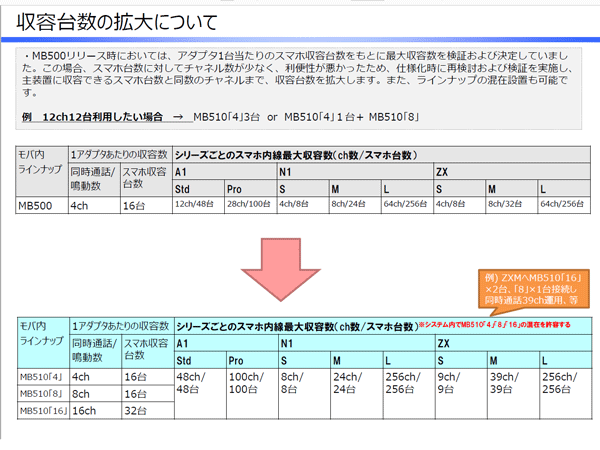
Task: Click the orange callout about ZXM and MB510「16」
Action: click(x=533, y=289)
